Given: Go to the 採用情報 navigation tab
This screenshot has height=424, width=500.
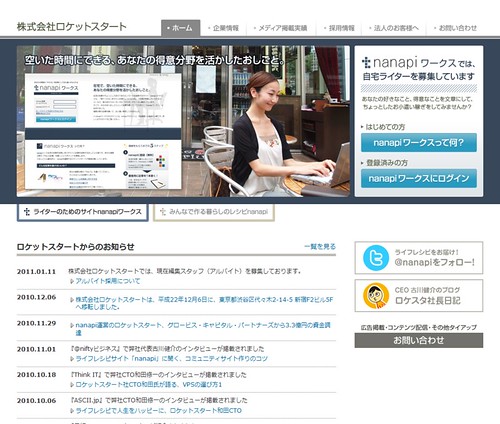Looking at the screenshot, I should (x=339, y=28).
